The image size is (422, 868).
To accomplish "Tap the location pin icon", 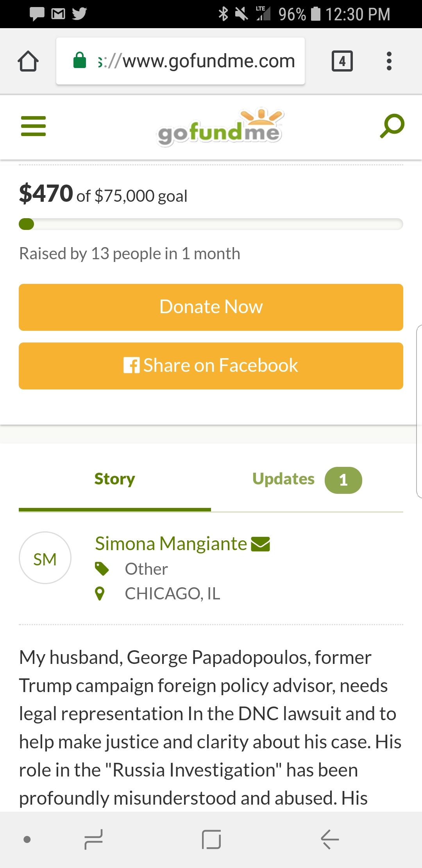I will click(100, 594).
